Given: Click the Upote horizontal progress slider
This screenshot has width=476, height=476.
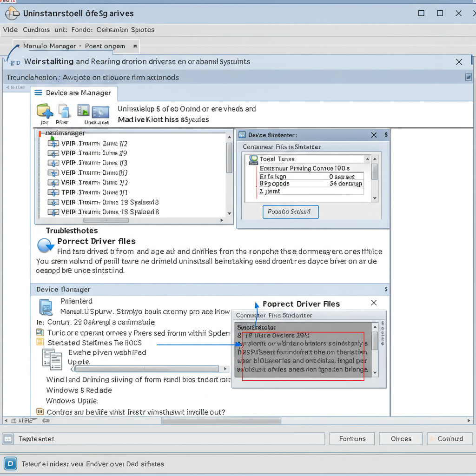Looking at the screenshot, I should click(x=147, y=369).
